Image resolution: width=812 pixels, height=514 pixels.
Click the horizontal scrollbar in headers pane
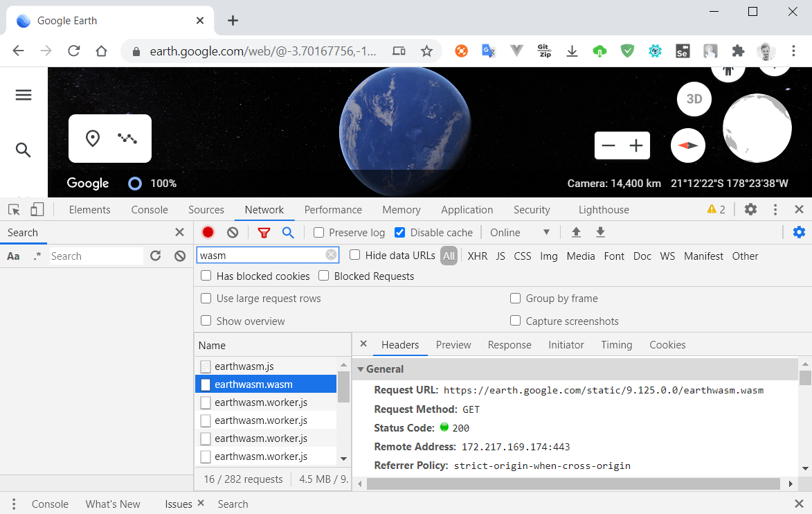click(x=573, y=484)
